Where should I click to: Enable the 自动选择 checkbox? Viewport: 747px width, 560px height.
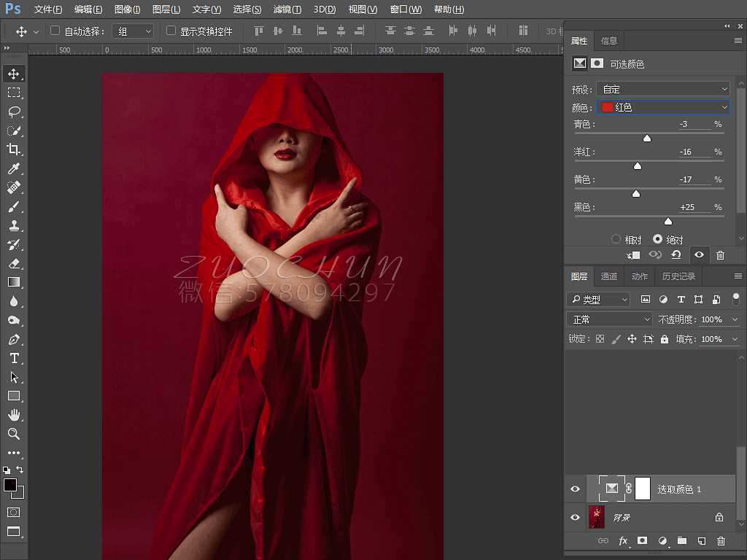55,31
